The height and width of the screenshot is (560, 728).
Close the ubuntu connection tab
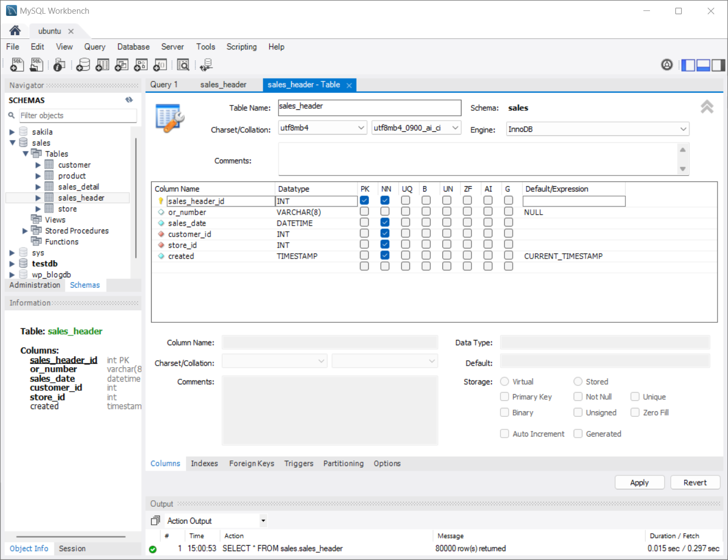point(71,31)
